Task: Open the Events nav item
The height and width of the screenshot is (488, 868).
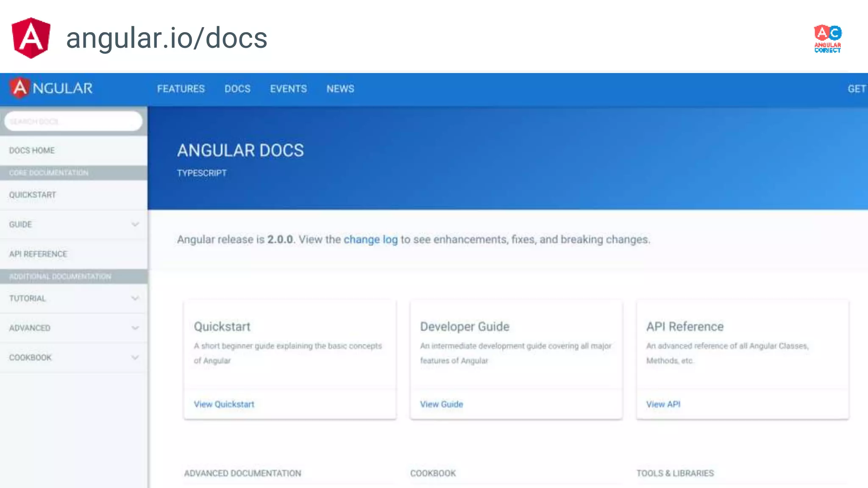Action: (289, 89)
